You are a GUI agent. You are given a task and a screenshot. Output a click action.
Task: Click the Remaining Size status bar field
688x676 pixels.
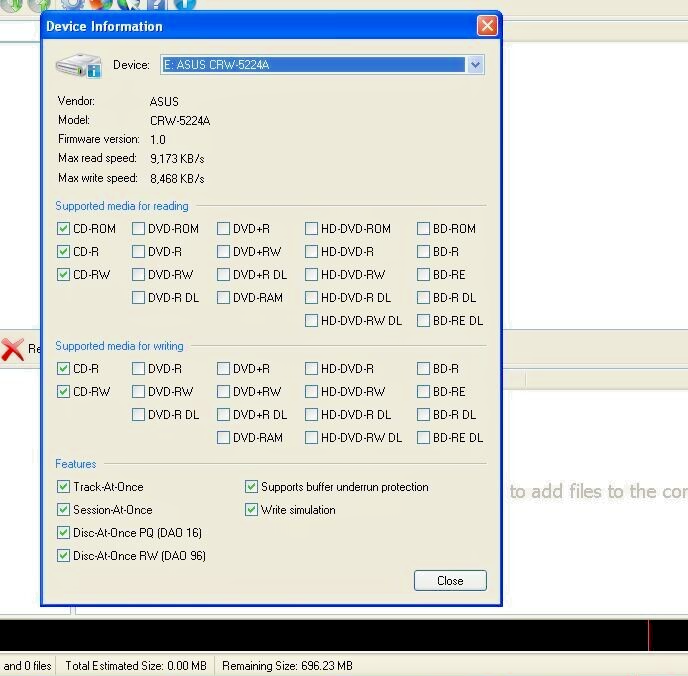click(x=287, y=666)
